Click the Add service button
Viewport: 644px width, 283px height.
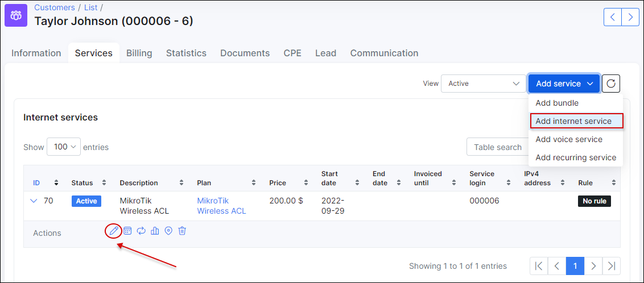tap(564, 84)
